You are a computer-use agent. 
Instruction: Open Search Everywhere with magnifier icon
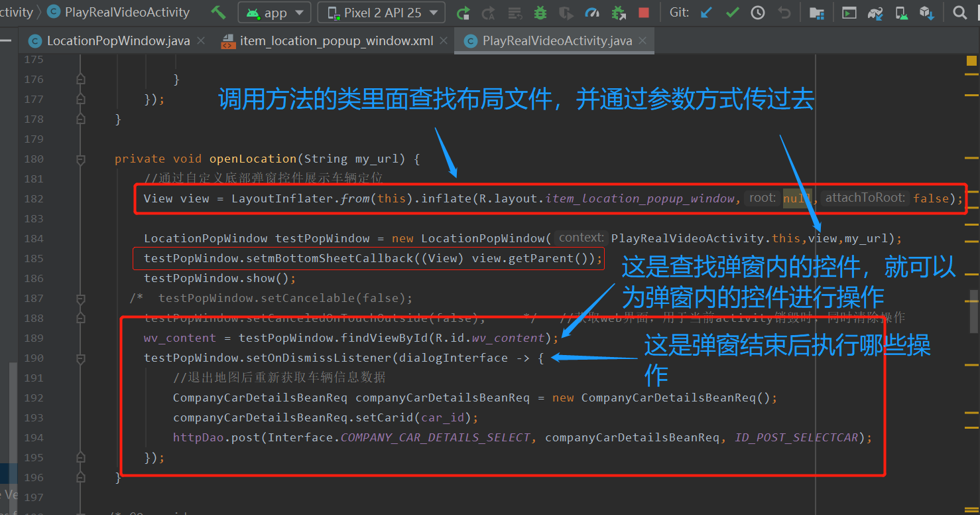959,12
